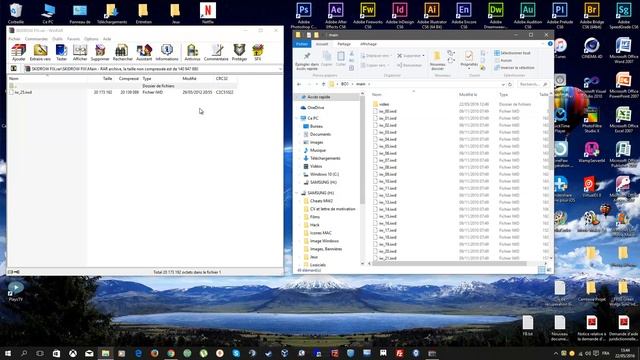
Task: Click Nouveau dossier in Explorer ribbon
Action: (438, 60)
